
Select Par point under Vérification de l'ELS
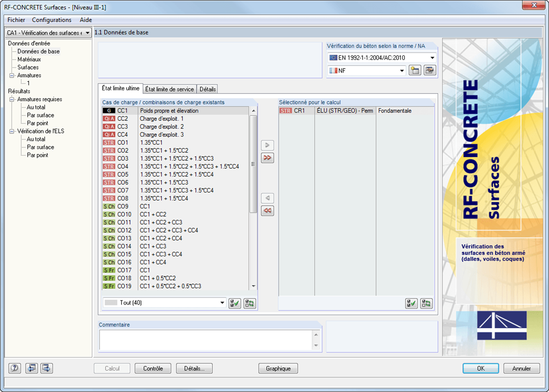37,156
